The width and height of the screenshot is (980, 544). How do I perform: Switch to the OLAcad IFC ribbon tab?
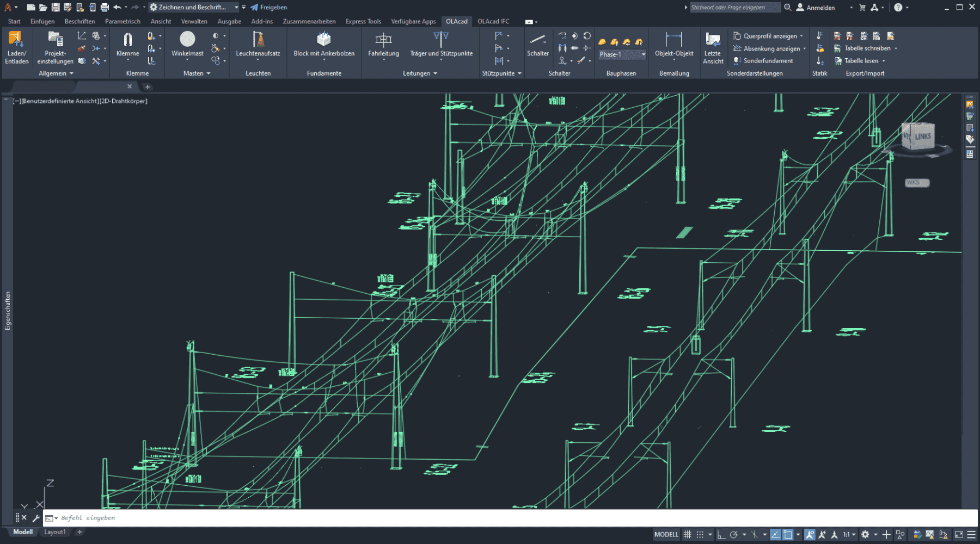tap(493, 22)
